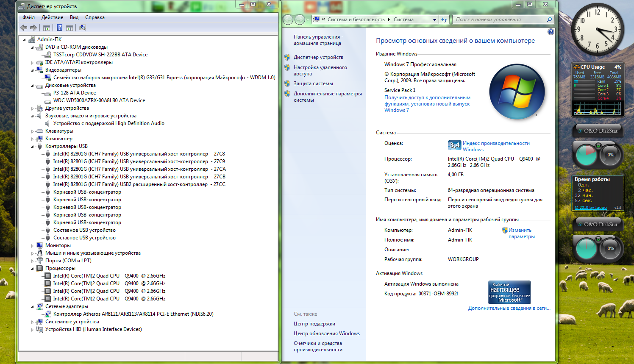The height and width of the screenshot is (364, 634).
Task: Click the refresh button beside the address bar
Action: [x=444, y=19]
